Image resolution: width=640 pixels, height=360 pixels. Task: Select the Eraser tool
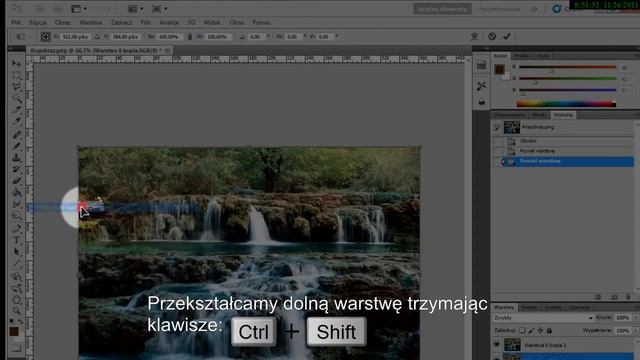click(16, 180)
